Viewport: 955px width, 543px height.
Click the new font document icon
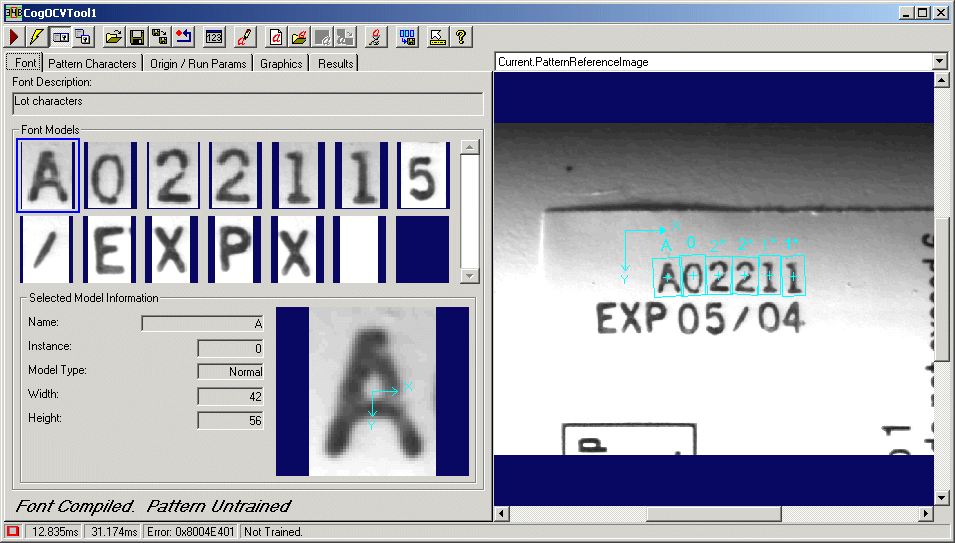click(x=276, y=37)
